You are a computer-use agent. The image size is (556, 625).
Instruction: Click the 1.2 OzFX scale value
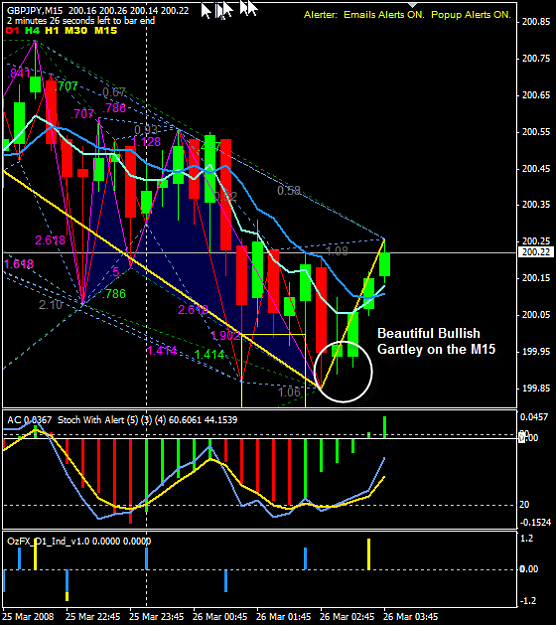coord(527,539)
